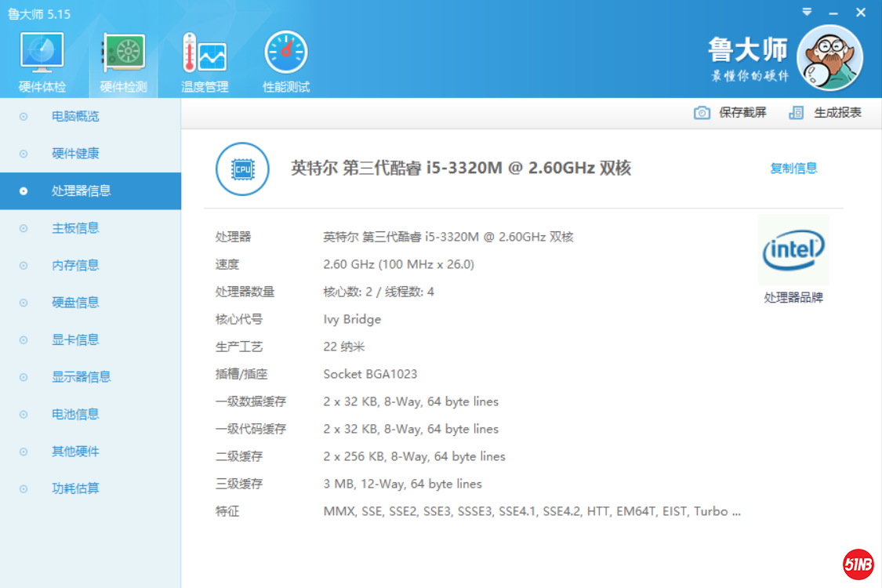Click the 核心数: 2 / 线程数: 4 value

379,292
